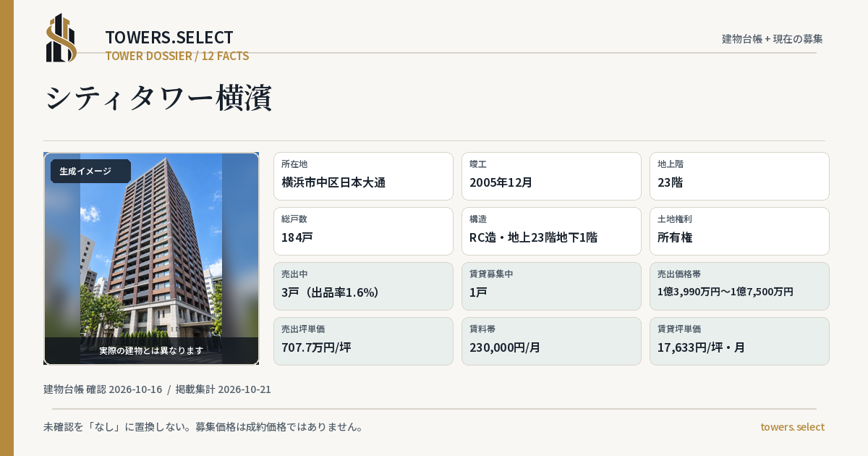The width and height of the screenshot is (868, 456).
Task: Select the 構造 card showing RC造
Action: click(551, 231)
